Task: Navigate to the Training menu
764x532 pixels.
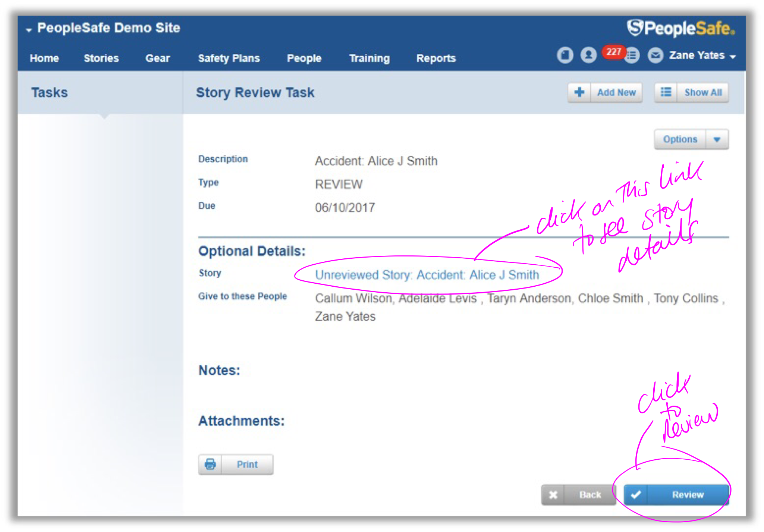Action: coord(369,58)
